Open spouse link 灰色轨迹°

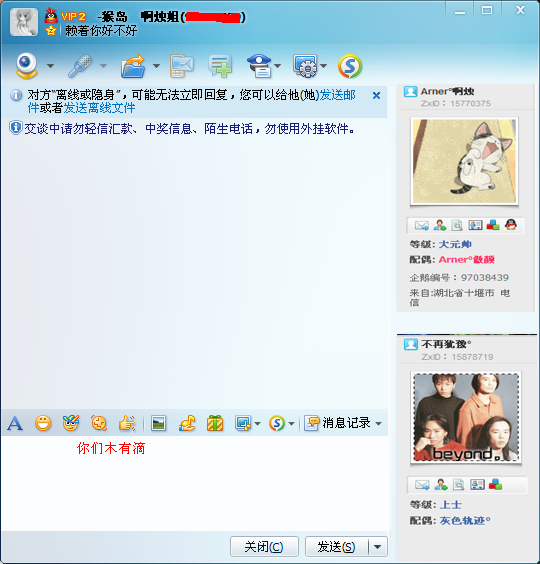point(465,520)
